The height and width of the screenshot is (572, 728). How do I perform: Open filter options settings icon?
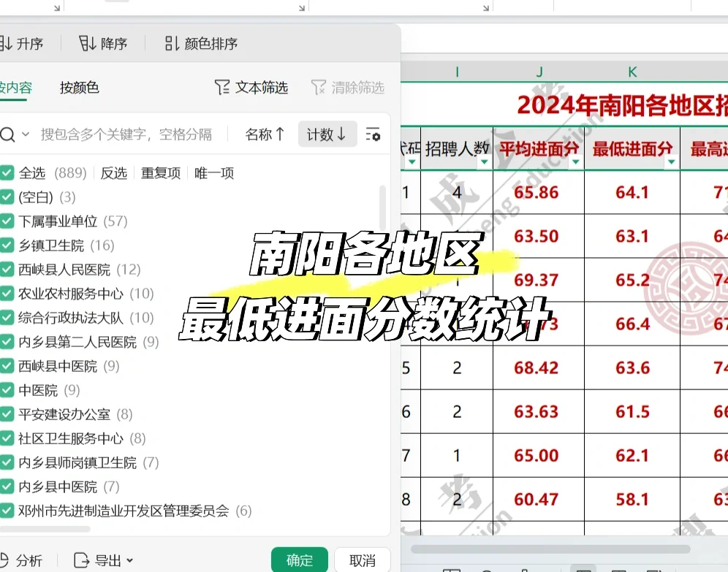click(x=373, y=134)
